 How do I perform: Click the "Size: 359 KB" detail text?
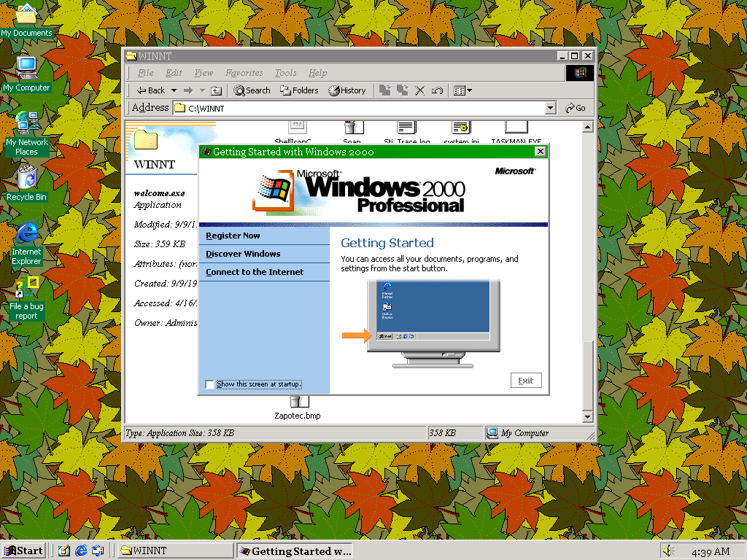160,244
